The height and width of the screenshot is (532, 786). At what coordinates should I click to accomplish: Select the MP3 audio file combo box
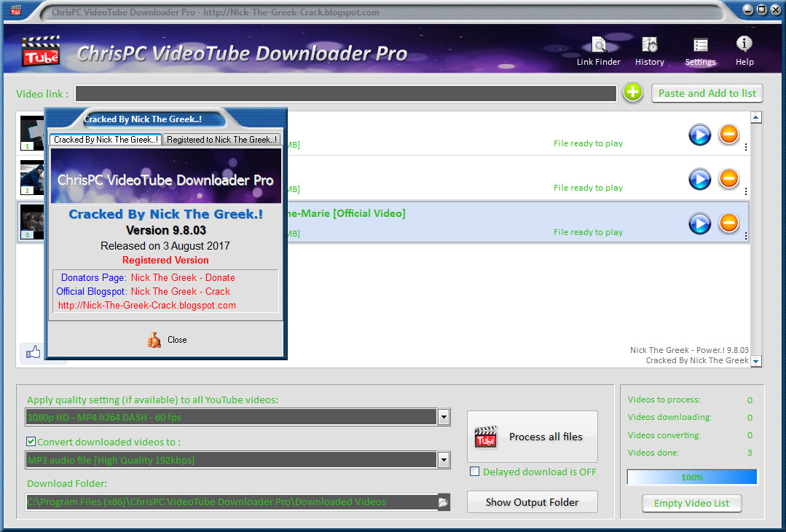click(x=237, y=460)
